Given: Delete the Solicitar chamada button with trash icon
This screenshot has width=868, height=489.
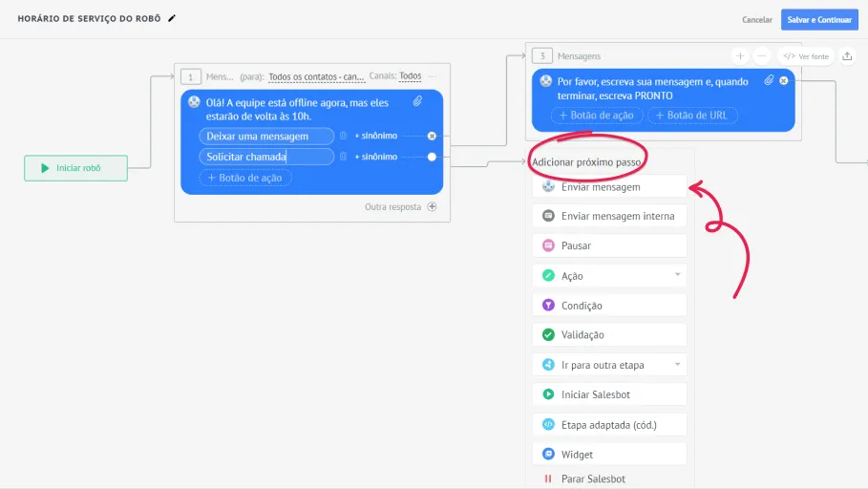Looking at the screenshot, I should tap(343, 157).
